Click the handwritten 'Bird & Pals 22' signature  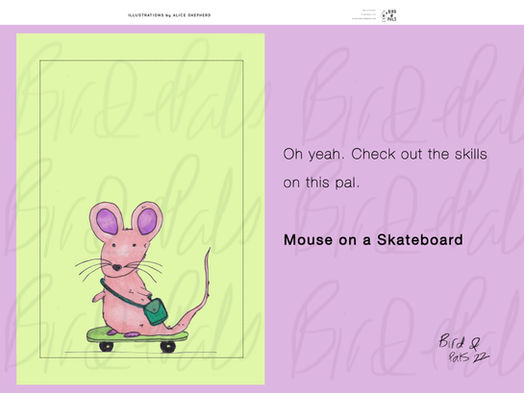464,349
